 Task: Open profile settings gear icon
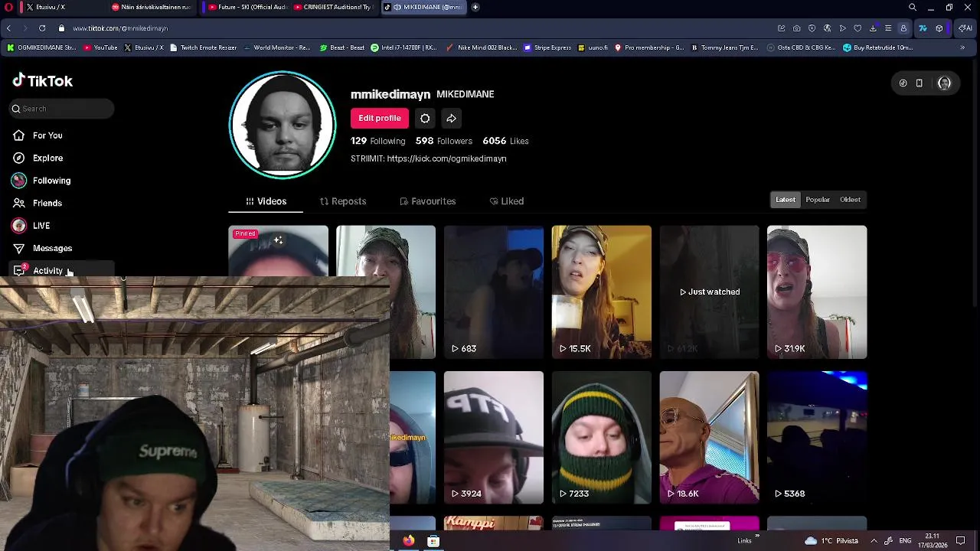tap(425, 118)
